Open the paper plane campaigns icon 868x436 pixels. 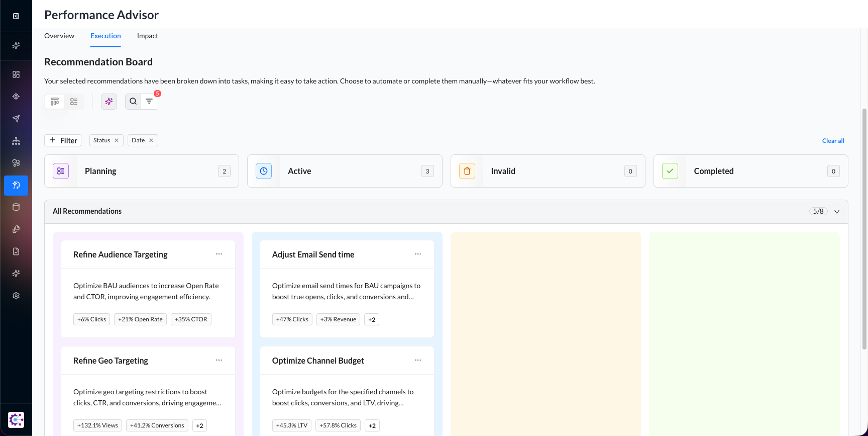[16, 119]
